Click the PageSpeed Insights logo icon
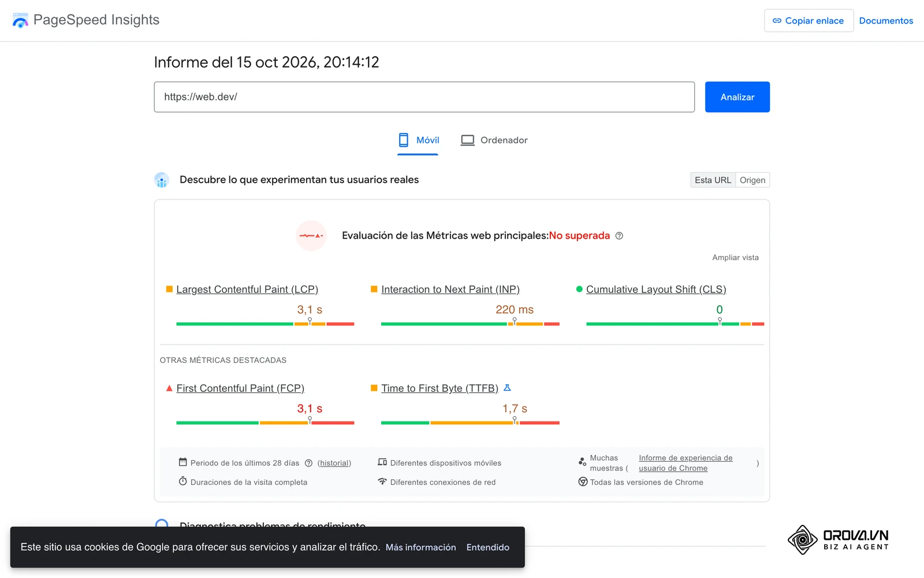The image size is (924, 578). [x=20, y=20]
